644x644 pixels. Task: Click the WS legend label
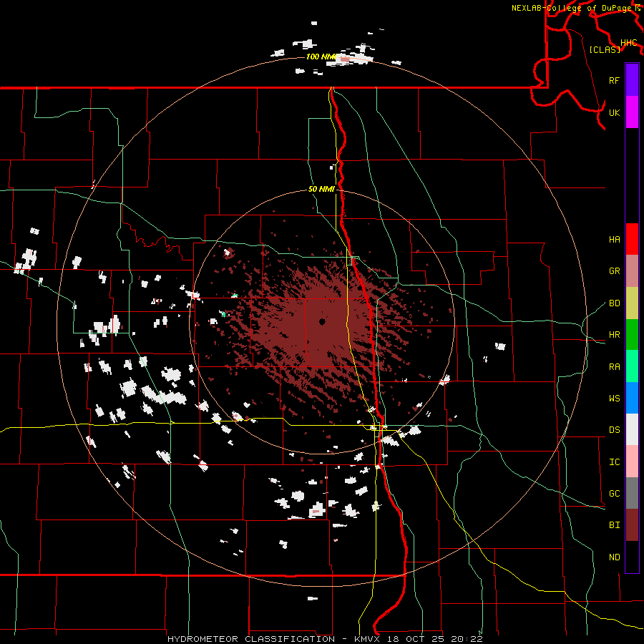(x=614, y=399)
